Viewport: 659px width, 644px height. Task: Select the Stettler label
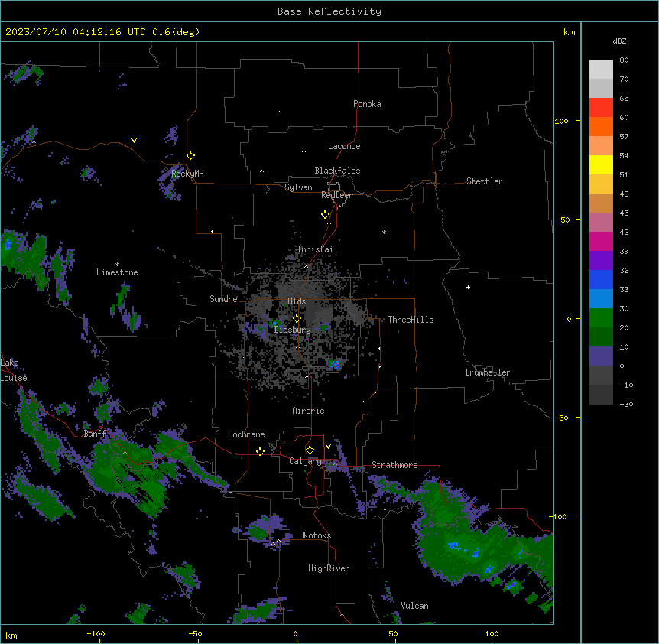tap(485, 181)
